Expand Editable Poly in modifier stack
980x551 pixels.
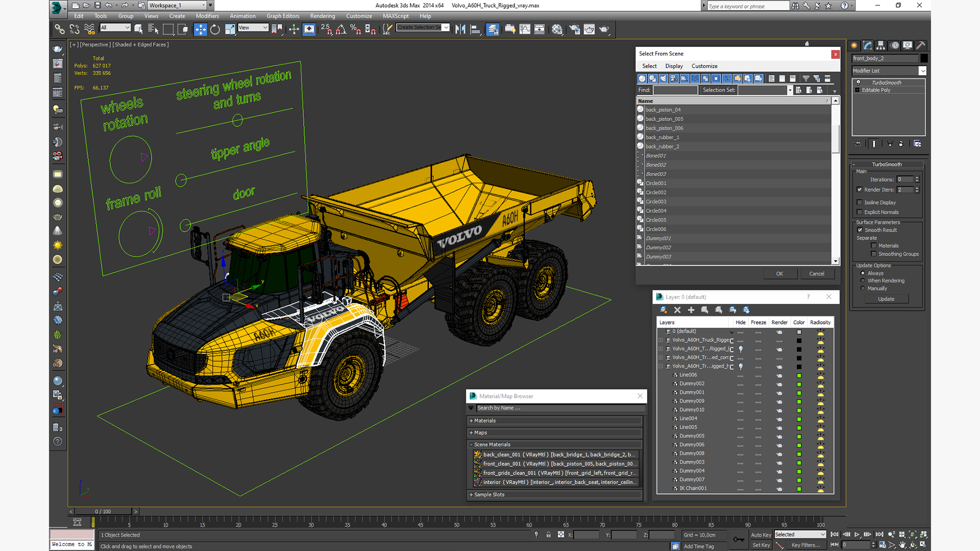(x=857, y=90)
